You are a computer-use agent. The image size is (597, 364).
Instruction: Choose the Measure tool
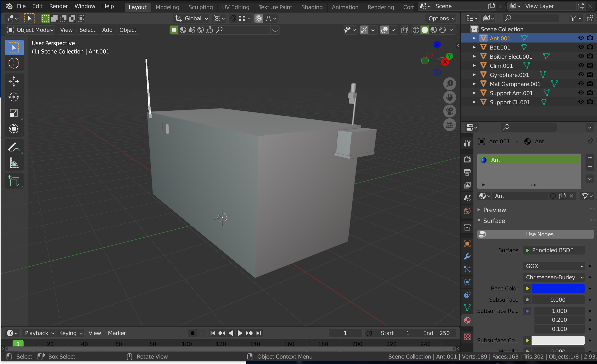(x=14, y=163)
